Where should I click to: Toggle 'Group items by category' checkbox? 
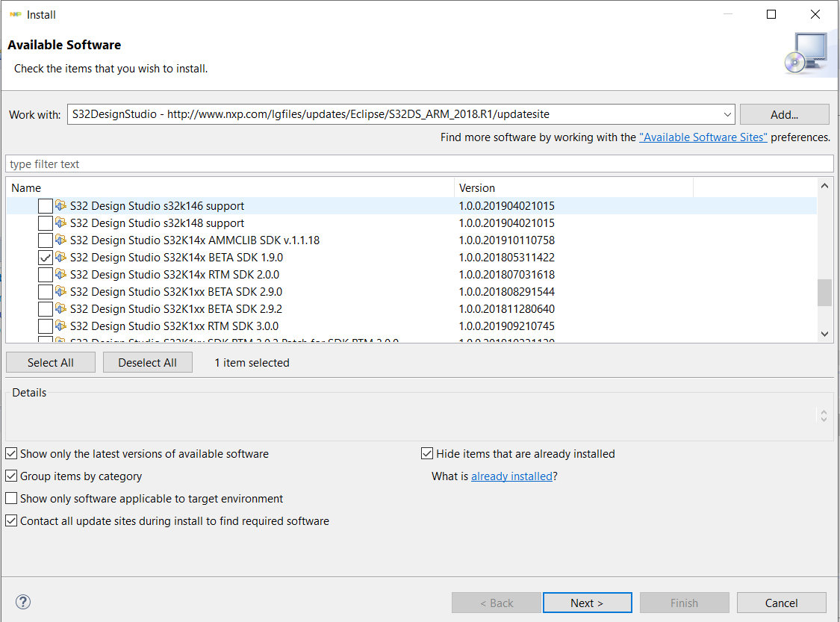[x=12, y=476]
